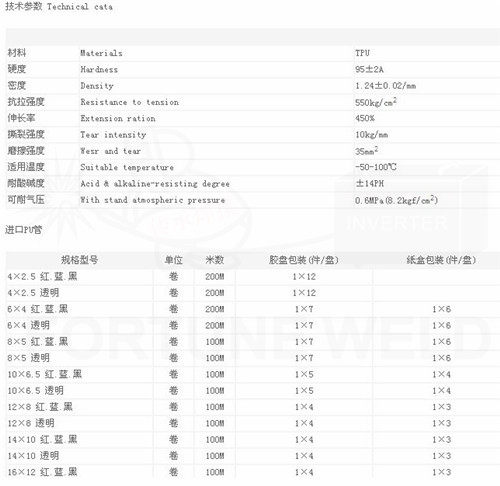500x486 pixels.
Task: Click the 'Wear and tear' label
Action: point(110,151)
